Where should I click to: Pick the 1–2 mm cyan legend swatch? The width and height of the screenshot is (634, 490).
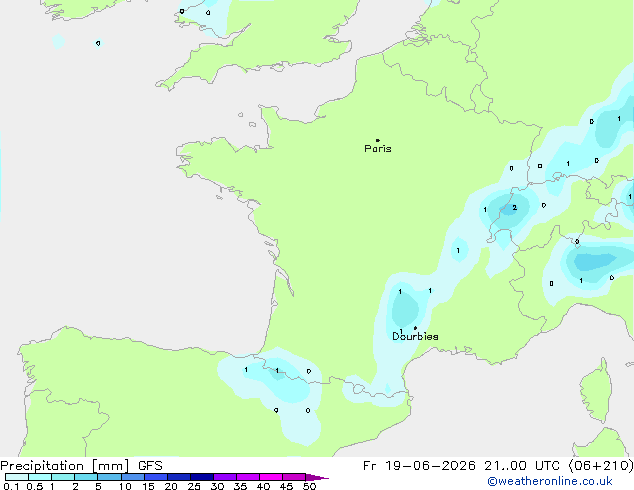(63, 477)
